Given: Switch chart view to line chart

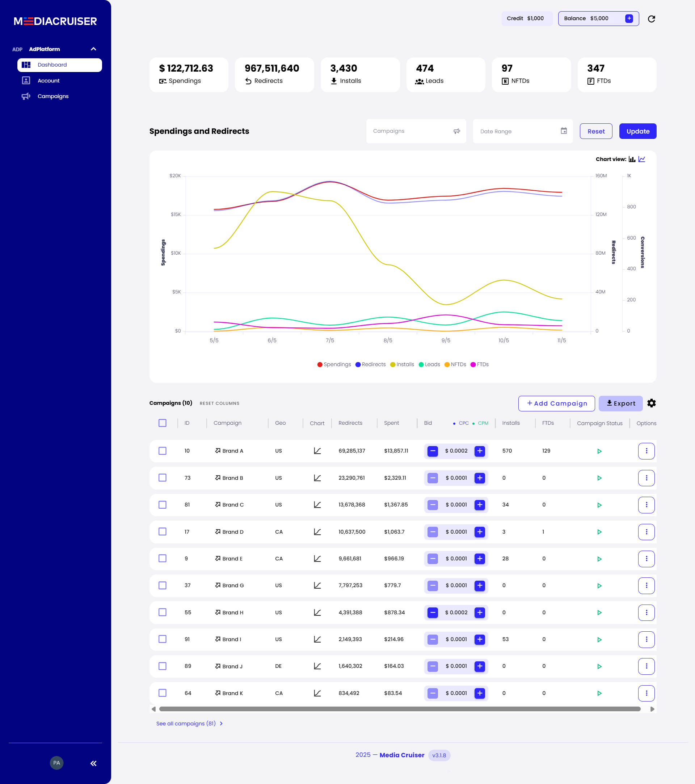Looking at the screenshot, I should (642, 159).
